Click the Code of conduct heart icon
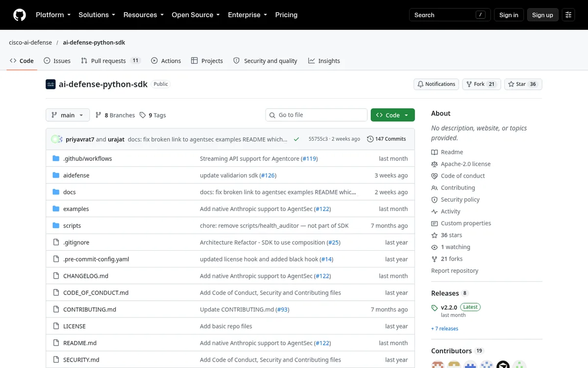The height and width of the screenshot is (368, 588). point(434,176)
